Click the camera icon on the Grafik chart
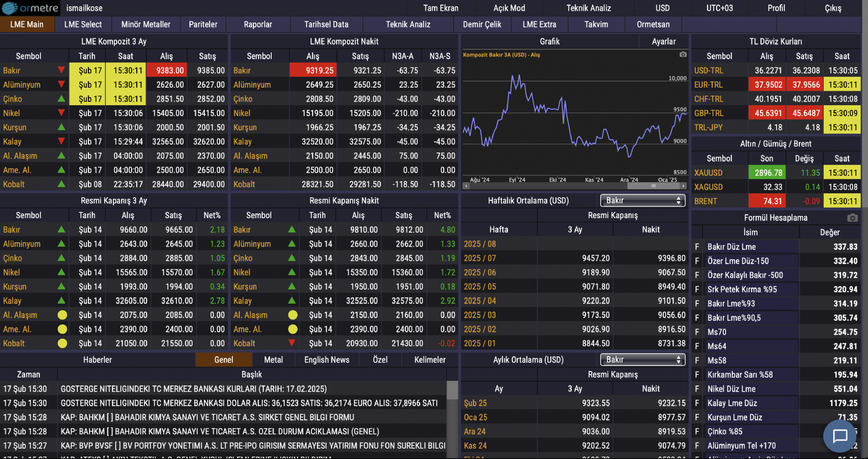The width and height of the screenshot is (868, 459). click(x=683, y=55)
